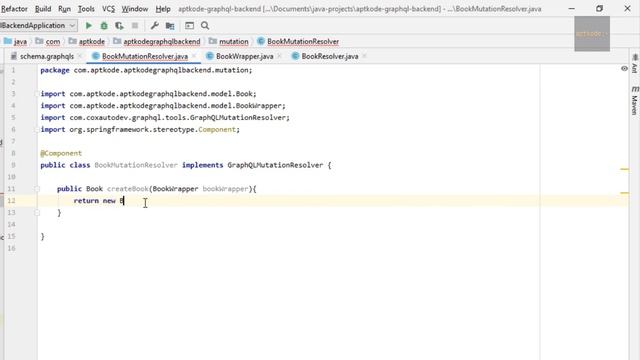
Task: Click the fold end marker on line 13
Action: (x=37, y=213)
